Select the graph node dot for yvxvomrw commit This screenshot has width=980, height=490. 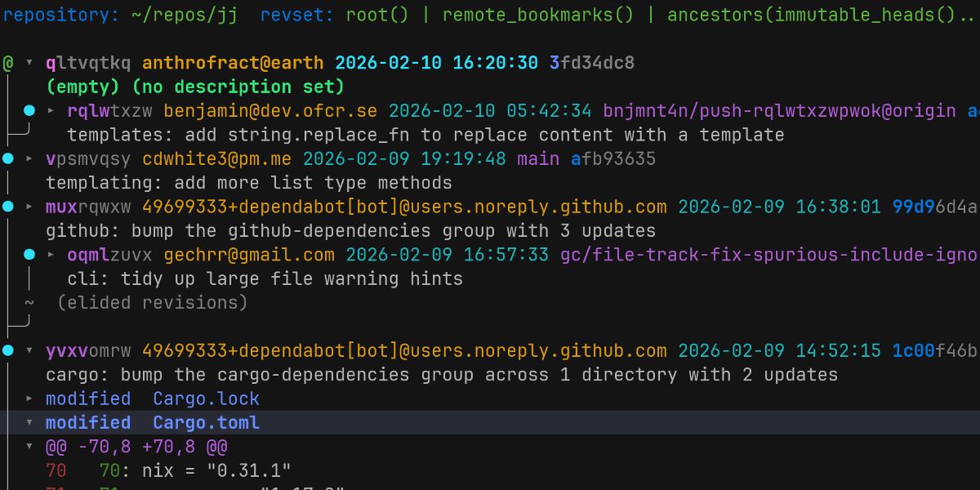(8, 350)
